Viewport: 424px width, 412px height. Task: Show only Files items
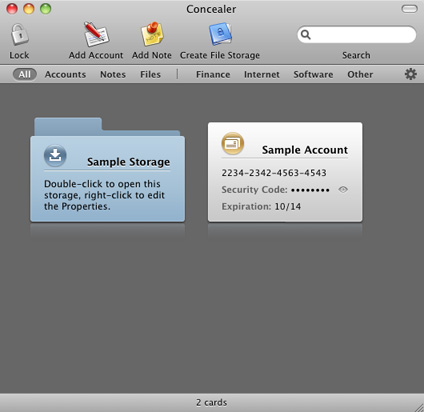pos(150,74)
